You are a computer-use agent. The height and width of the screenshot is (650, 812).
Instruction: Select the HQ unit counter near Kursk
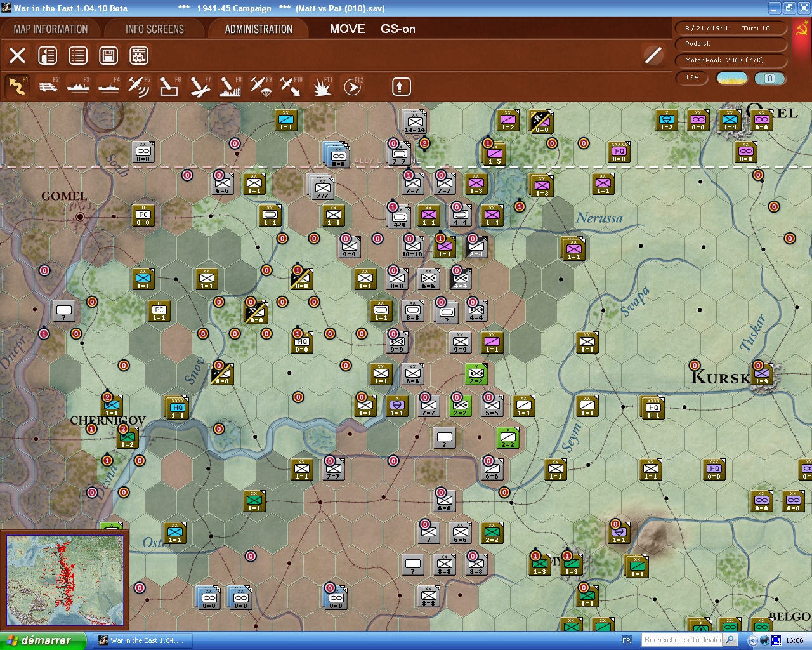pos(653,408)
